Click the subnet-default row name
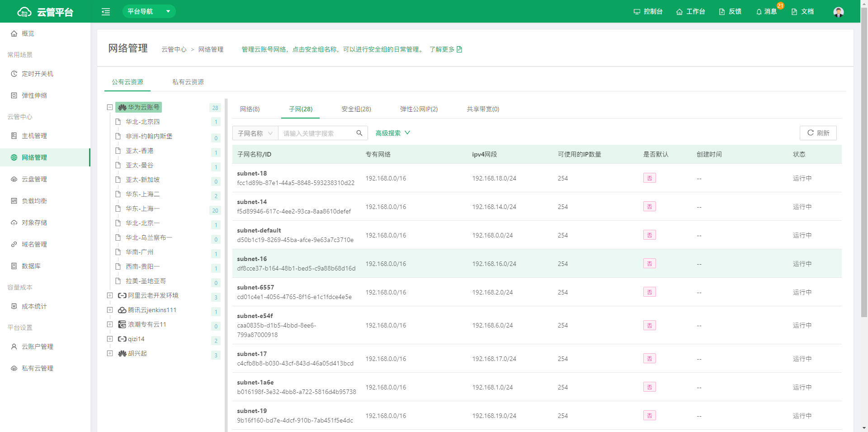This screenshot has width=868, height=432. [x=259, y=230]
